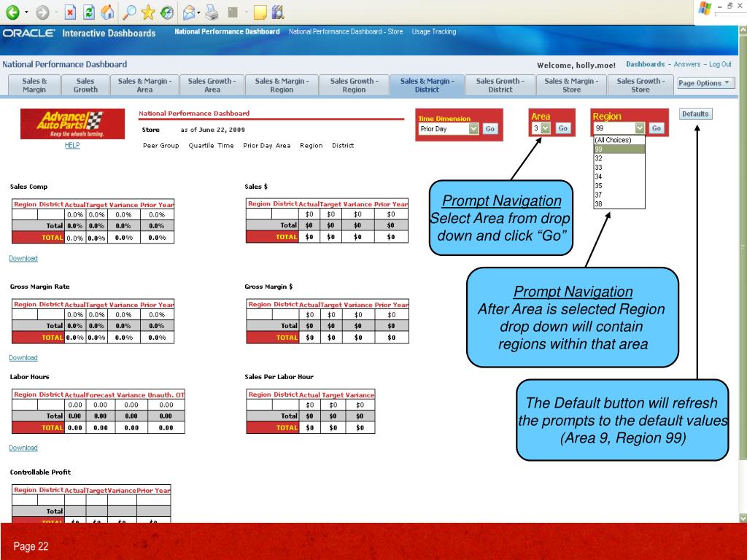Choose (All Choices) in Region list

(619, 140)
